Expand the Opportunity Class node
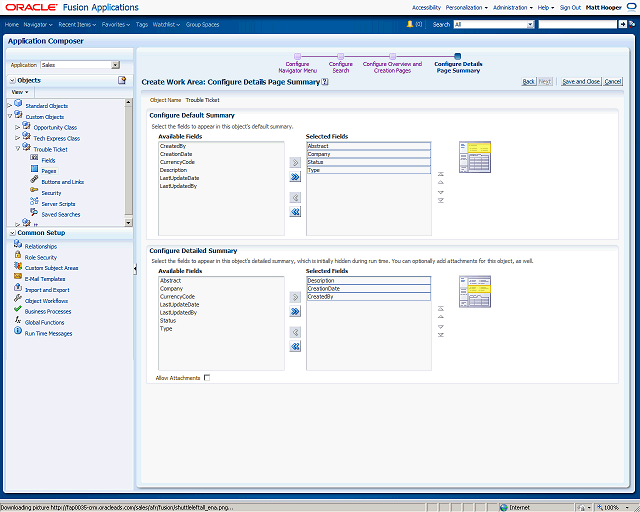 (18, 127)
